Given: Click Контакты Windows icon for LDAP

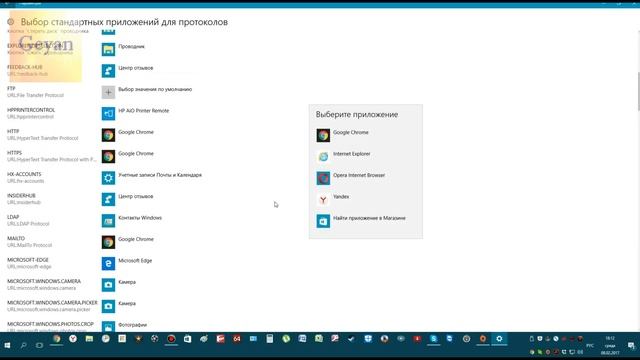Looking at the screenshot, I should (108, 221).
